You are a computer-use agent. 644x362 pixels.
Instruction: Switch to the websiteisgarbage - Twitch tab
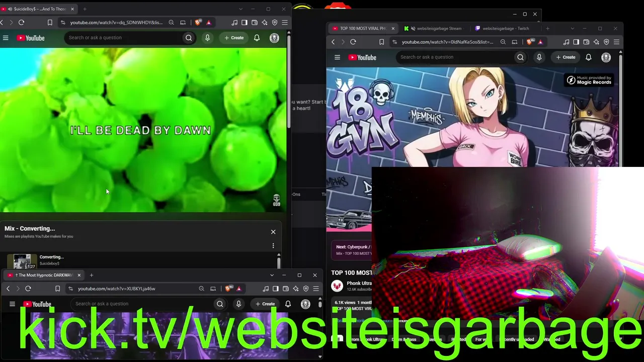point(506,29)
